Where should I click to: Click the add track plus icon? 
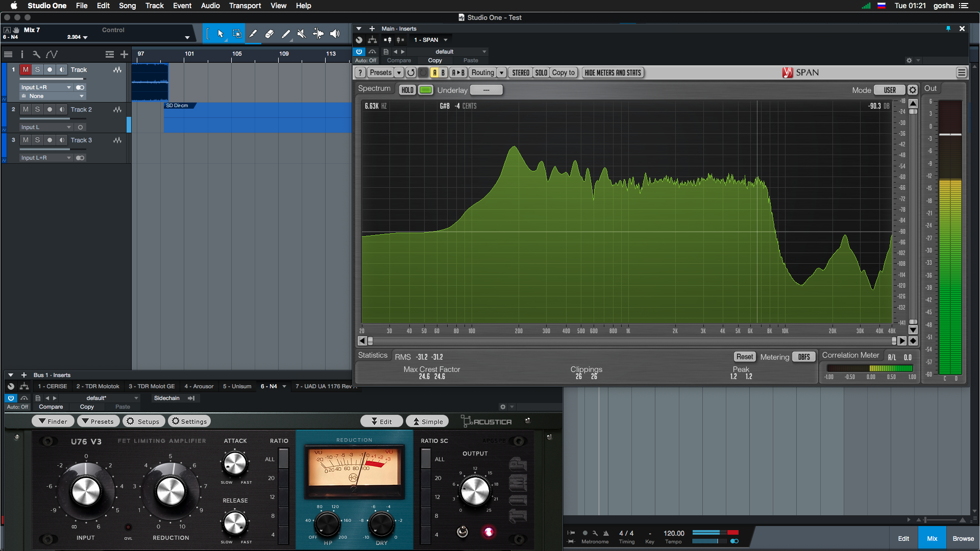[x=124, y=54]
